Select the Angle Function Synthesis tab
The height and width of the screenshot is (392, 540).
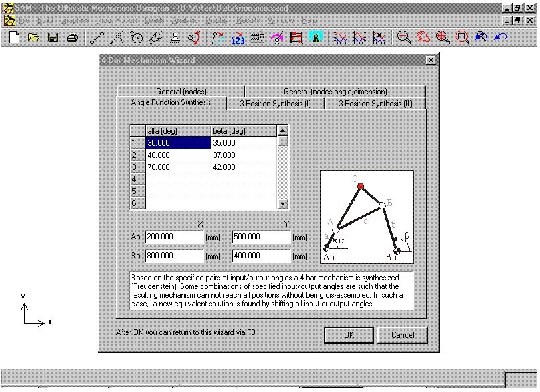click(x=171, y=102)
